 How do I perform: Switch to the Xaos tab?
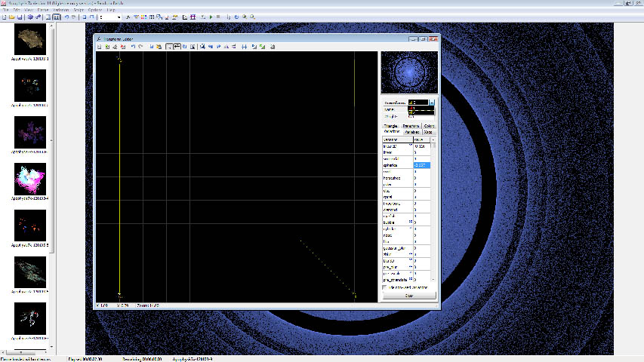[428, 132]
